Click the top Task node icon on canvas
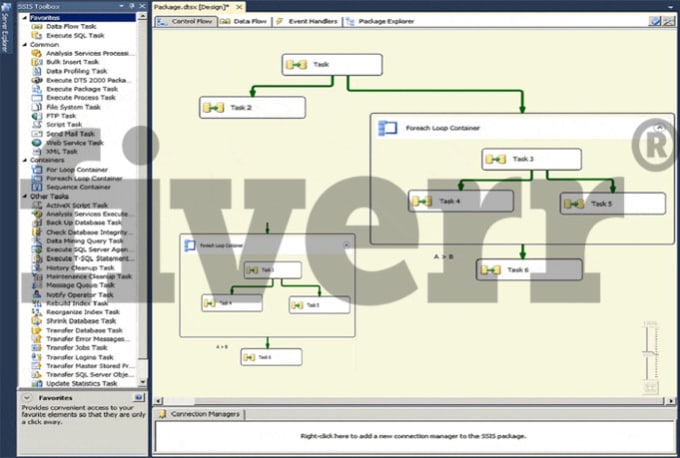Viewport: 680px width, 458px height. pyautogui.click(x=296, y=65)
